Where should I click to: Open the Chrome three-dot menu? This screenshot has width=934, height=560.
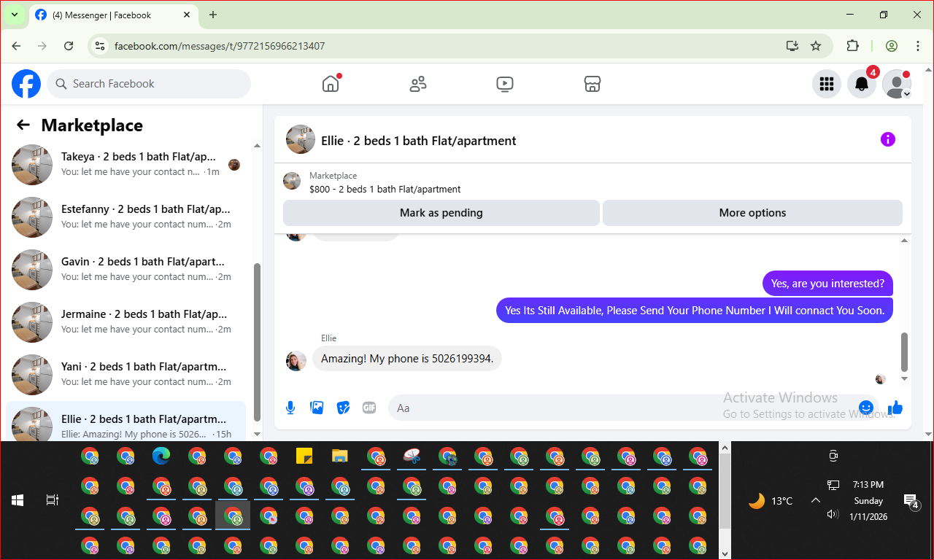coord(918,46)
